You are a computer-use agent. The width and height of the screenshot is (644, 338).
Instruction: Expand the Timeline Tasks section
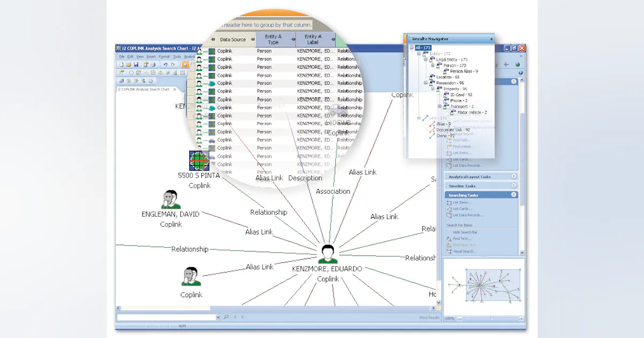[514, 186]
